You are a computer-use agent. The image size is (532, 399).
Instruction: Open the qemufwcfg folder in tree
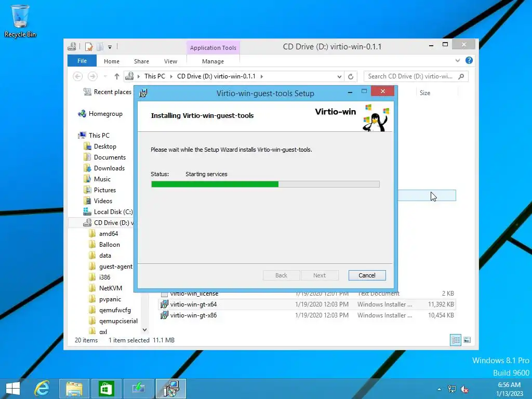110,310
